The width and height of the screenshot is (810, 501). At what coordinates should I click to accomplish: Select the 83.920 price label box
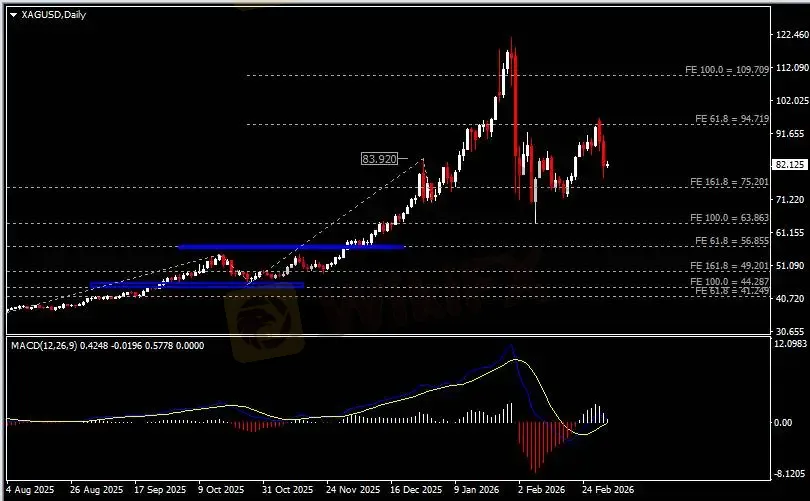pyautogui.click(x=380, y=159)
